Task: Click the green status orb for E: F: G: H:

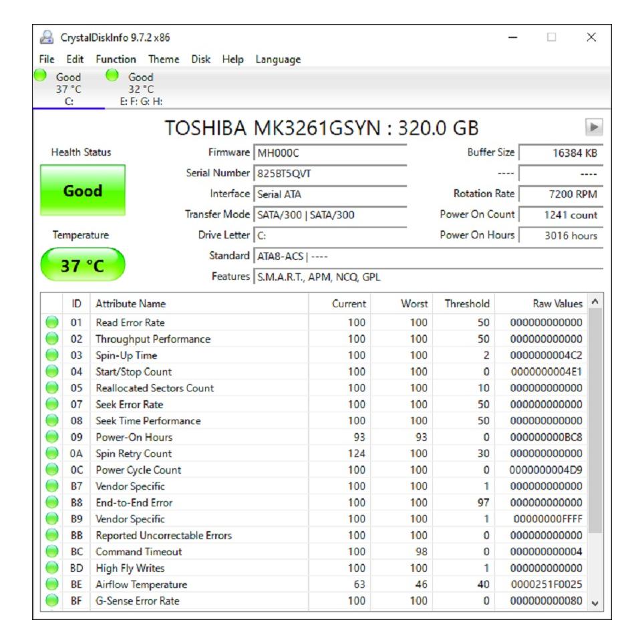Action: coord(112,75)
